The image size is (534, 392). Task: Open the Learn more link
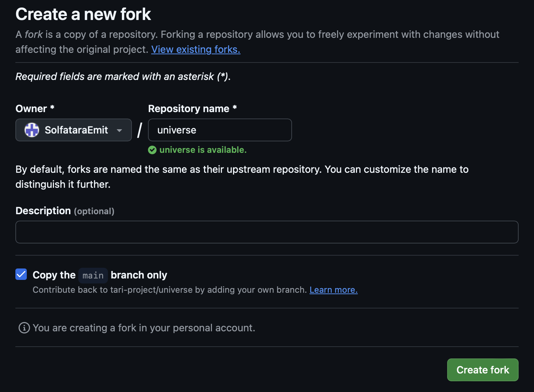pos(333,290)
